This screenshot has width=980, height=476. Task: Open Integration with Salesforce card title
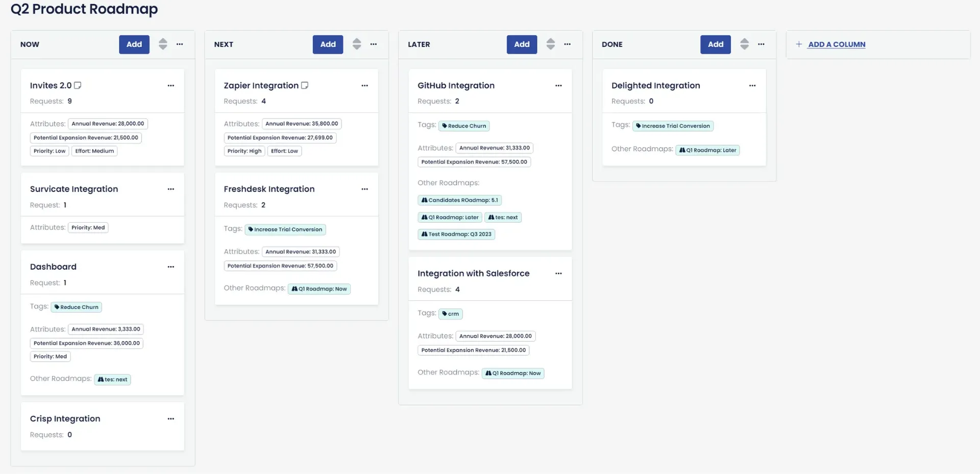pos(473,274)
